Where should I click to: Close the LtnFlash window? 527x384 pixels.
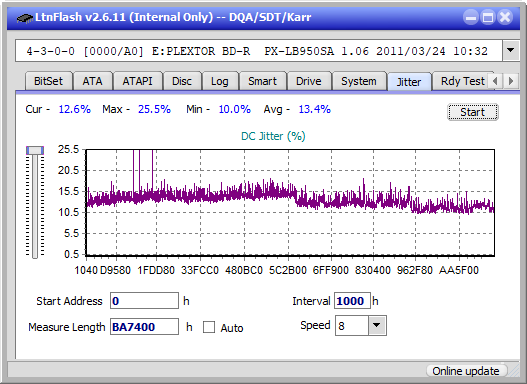pyautogui.click(x=504, y=17)
